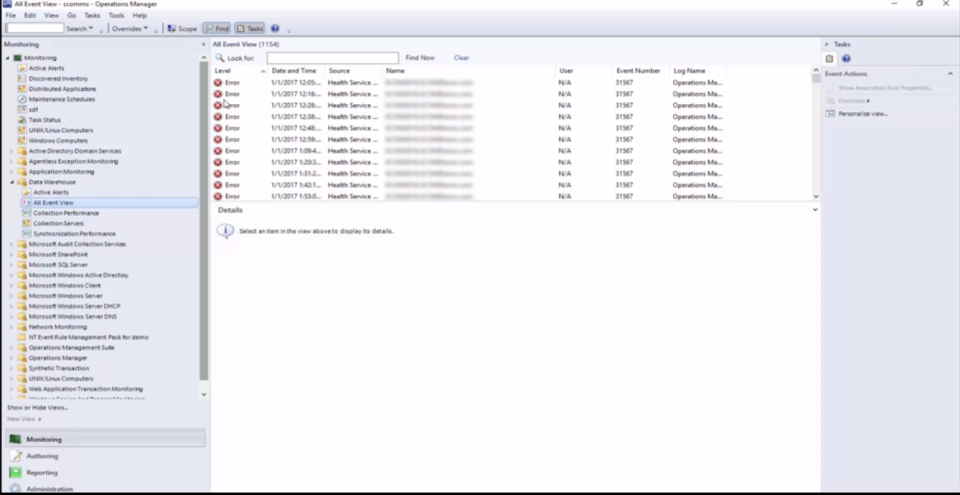
Task: Expand Microsoft SQL Server folder
Action: pyautogui.click(x=12, y=265)
